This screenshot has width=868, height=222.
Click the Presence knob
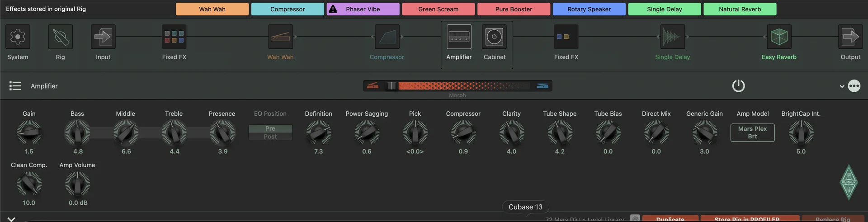(x=222, y=133)
